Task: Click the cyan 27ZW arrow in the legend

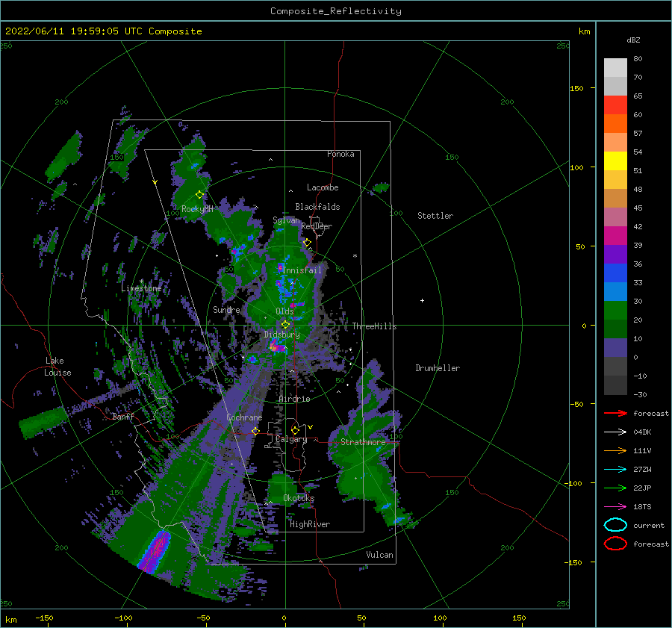Action: tap(615, 470)
